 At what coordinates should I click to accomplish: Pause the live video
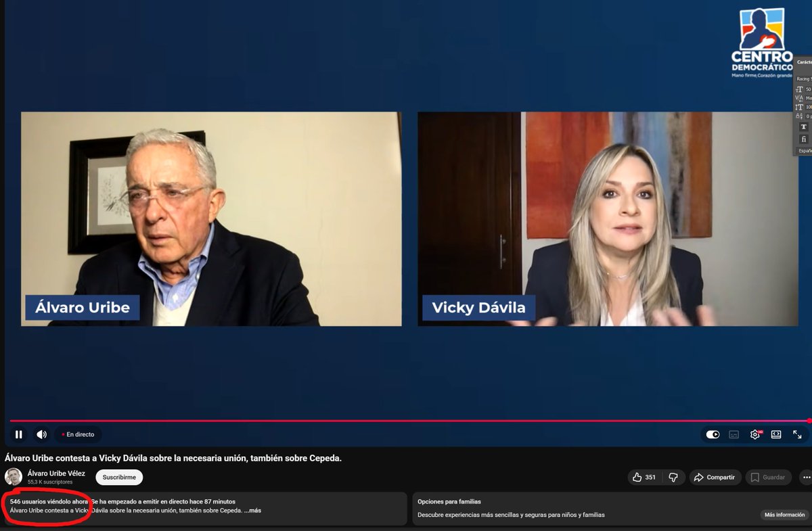point(19,434)
